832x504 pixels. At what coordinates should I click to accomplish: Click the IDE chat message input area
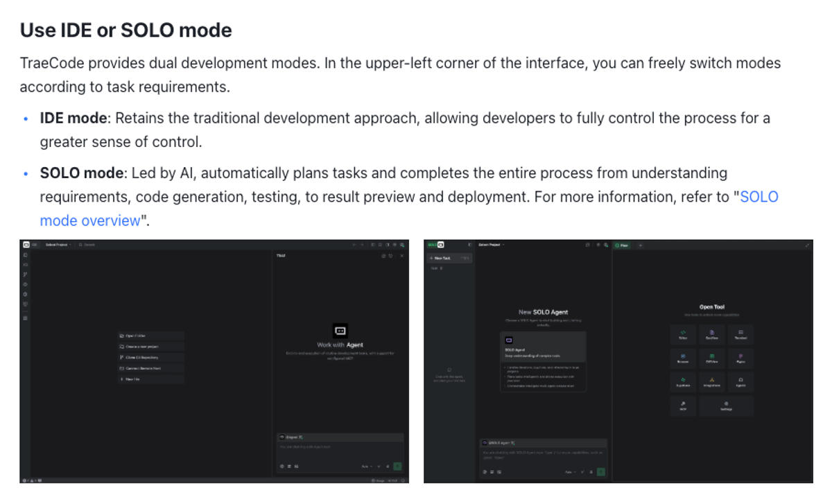pos(340,449)
